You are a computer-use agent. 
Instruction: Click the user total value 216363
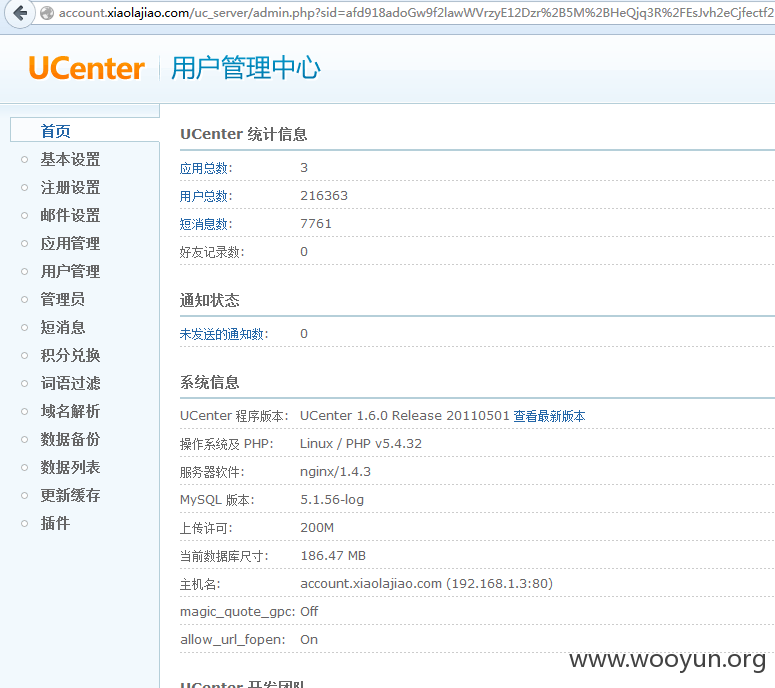324,196
